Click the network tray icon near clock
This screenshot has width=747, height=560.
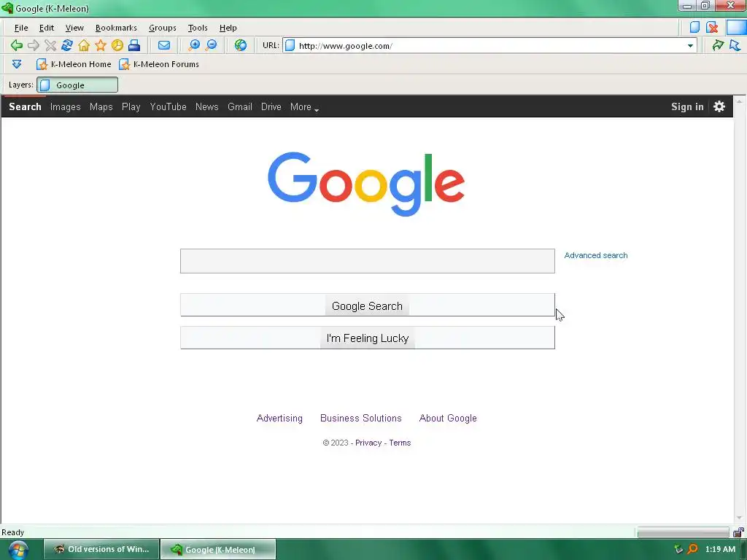(x=678, y=549)
